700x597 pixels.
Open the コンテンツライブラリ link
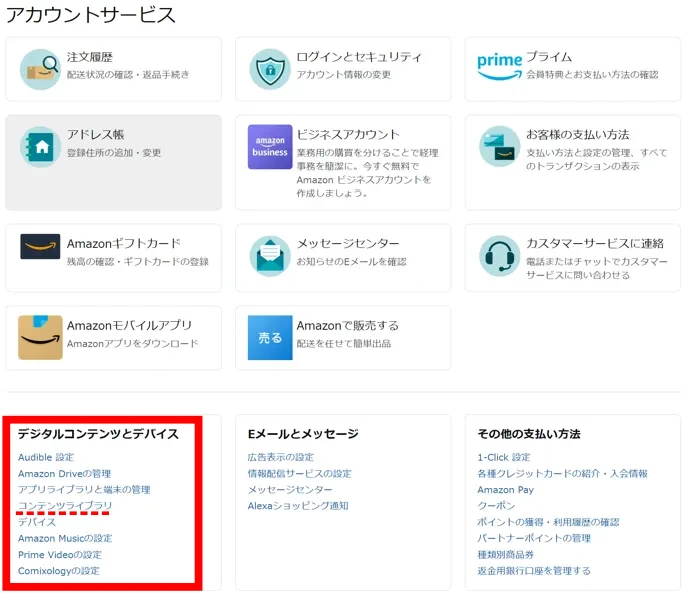point(65,505)
